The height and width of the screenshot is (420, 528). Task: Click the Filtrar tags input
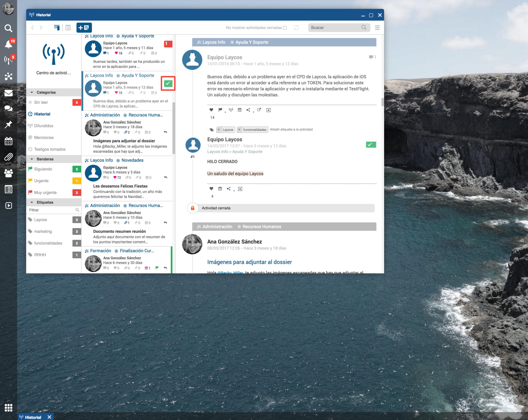[x=54, y=210]
